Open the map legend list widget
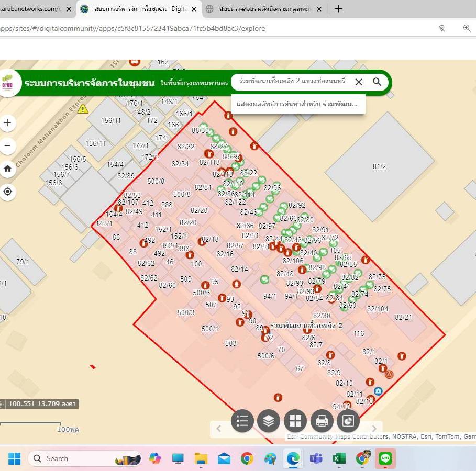Viewport: 476px width, 471px height. [242, 421]
